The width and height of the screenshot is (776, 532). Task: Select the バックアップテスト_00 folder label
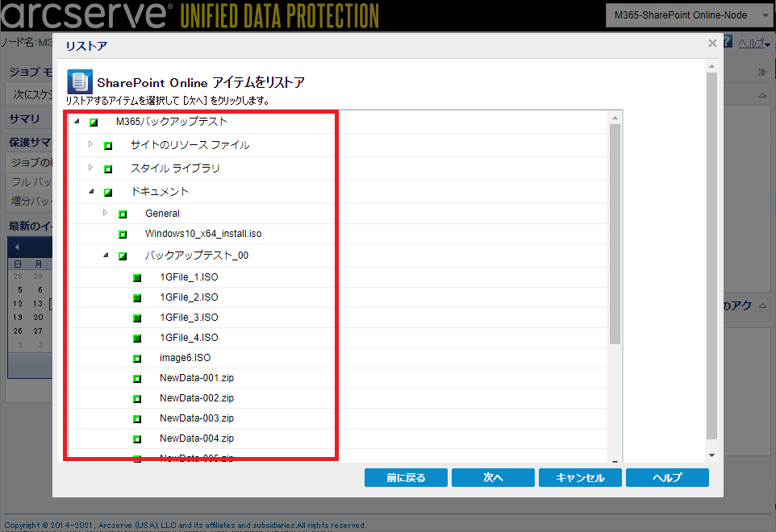click(x=197, y=256)
